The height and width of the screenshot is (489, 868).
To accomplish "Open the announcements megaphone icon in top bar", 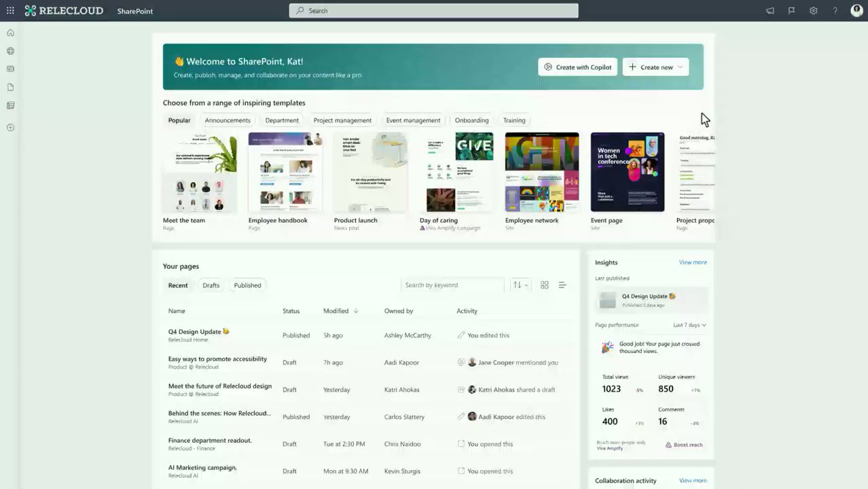I will point(770,11).
